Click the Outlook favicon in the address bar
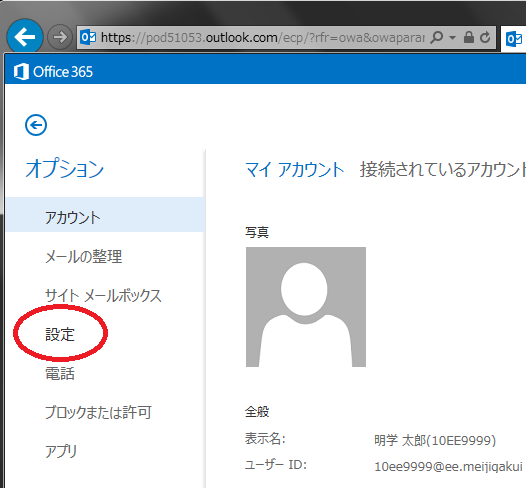Viewport: 526px width, 488px height. [88, 37]
